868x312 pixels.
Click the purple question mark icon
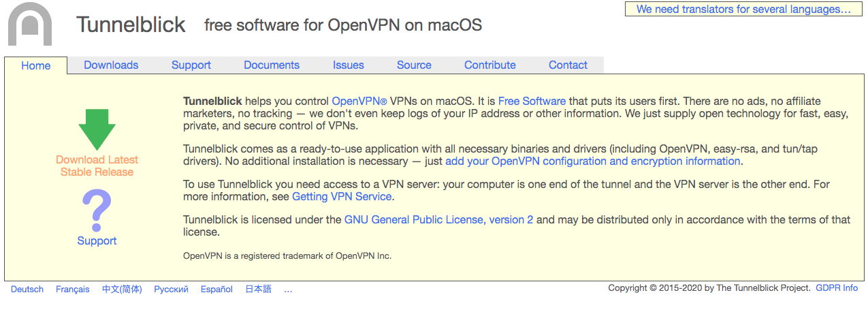pyautogui.click(x=97, y=210)
